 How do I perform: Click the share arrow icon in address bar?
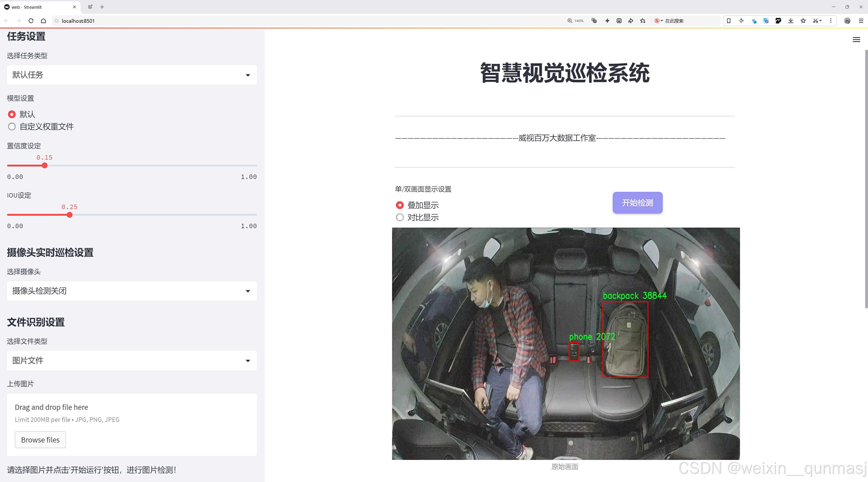click(x=630, y=21)
